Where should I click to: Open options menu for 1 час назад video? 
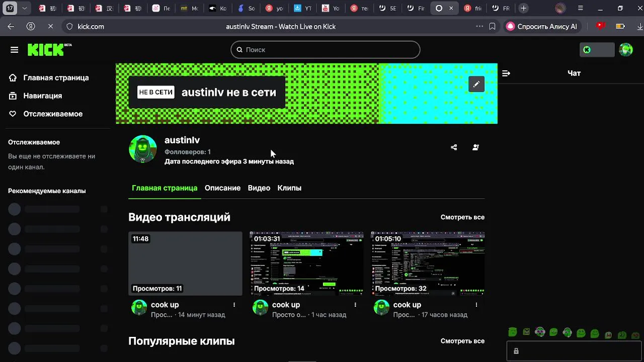(x=355, y=305)
